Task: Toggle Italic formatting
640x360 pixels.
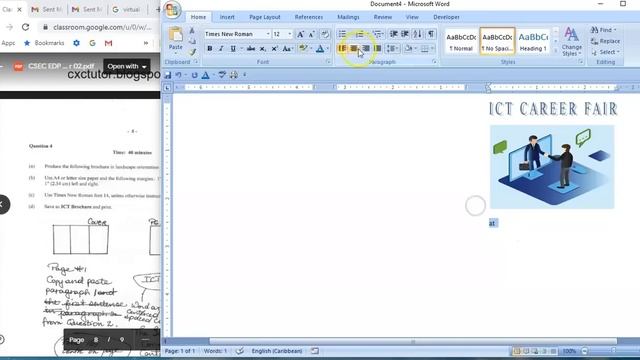Action: (221, 49)
